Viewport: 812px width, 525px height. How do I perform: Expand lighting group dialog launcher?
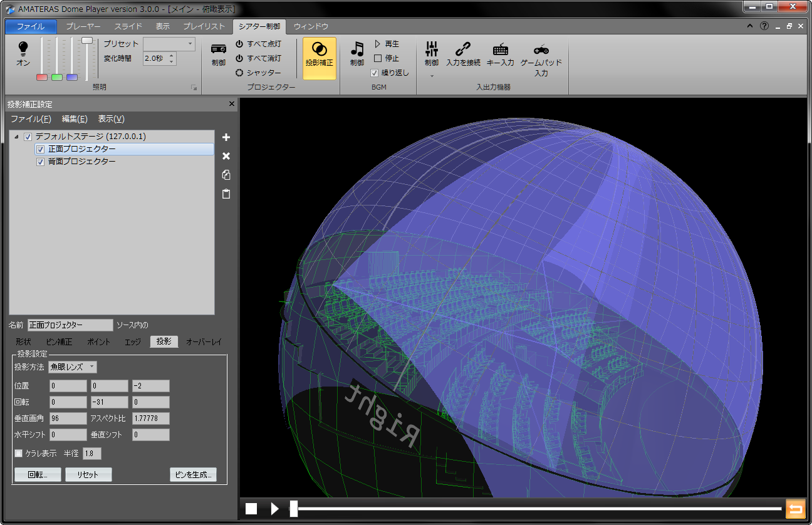pos(194,88)
